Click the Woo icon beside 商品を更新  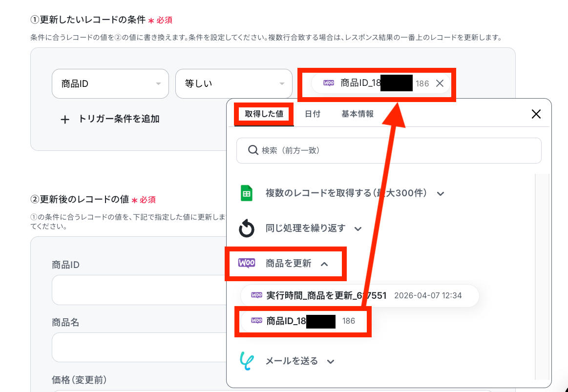point(247,263)
